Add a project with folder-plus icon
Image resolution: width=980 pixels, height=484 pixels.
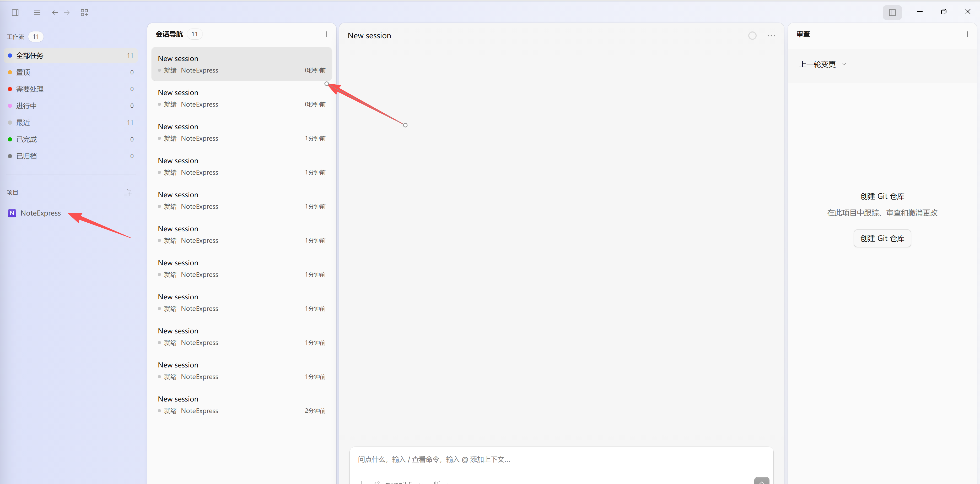click(x=127, y=192)
